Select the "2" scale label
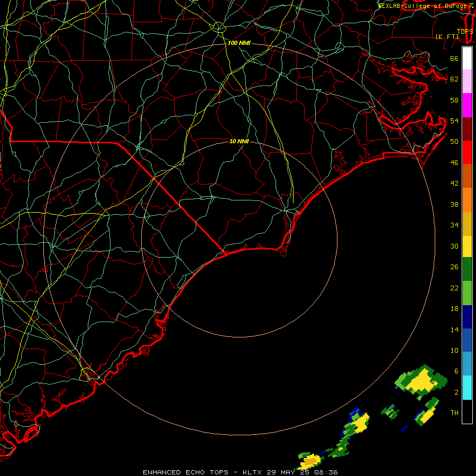476x476 pixels. (456, 392)
